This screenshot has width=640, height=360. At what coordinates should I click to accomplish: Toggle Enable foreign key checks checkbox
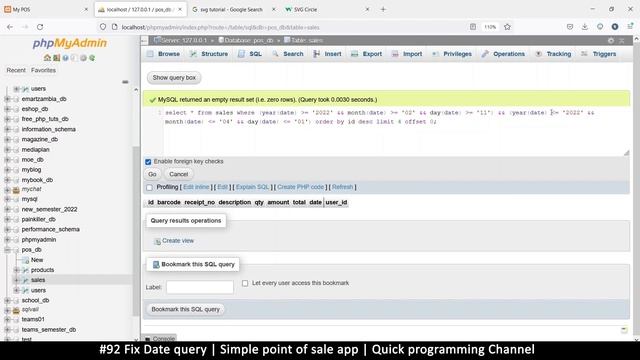point(148,162)
